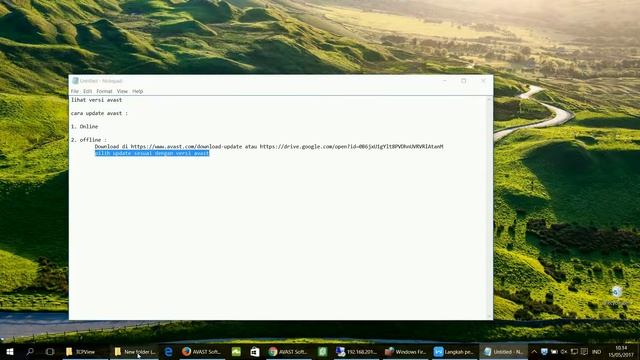Minimize the Notepad window
This screenshot has height=360, width=640.
coord(444,81)
